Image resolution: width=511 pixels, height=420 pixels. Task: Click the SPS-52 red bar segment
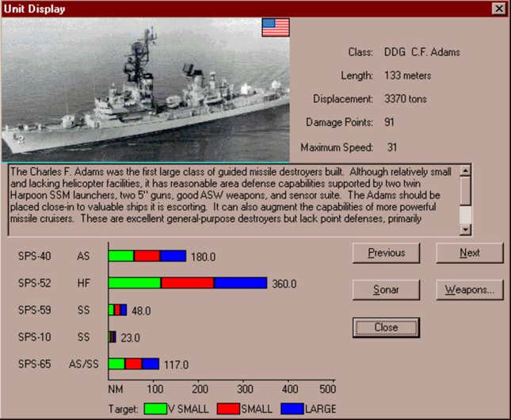(x=188, y=283)
